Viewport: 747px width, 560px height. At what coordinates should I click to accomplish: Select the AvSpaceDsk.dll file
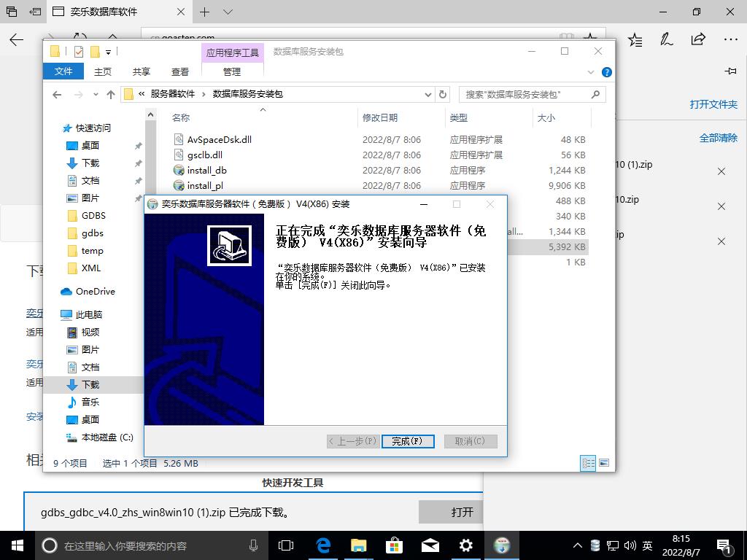pos(219,139)
